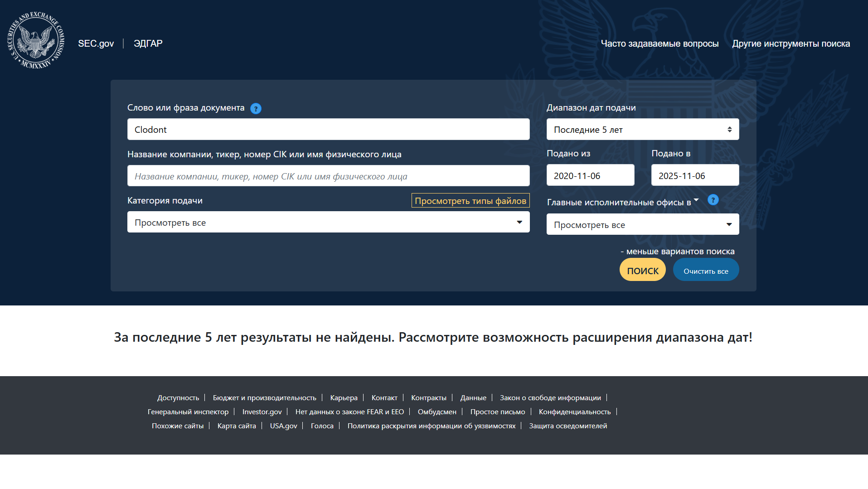Go to ЭДГАР home via header link

click(148, 44)
